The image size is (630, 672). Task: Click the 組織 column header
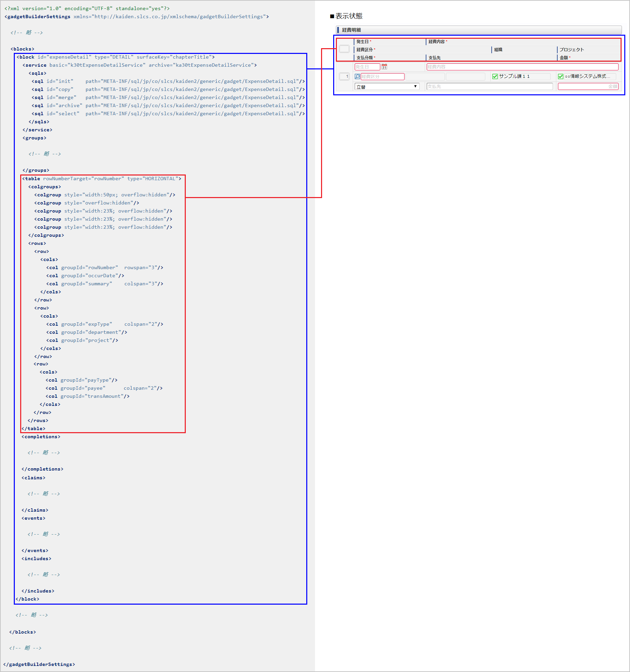point(498,50)
